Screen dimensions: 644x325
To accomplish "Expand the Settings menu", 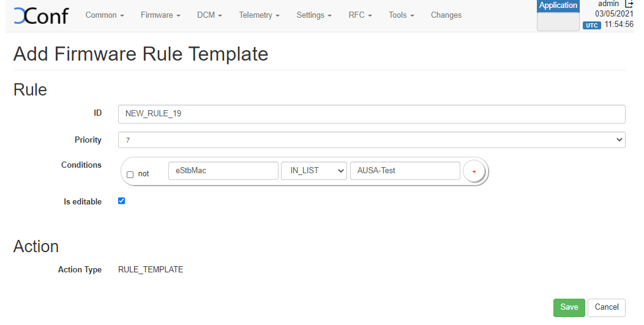I will click(x=314, y=15).
